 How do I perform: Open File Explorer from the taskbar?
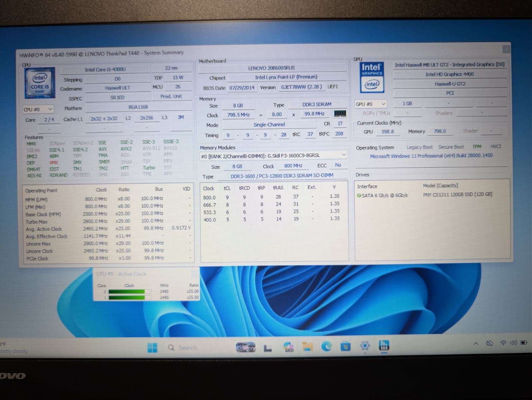308,347
